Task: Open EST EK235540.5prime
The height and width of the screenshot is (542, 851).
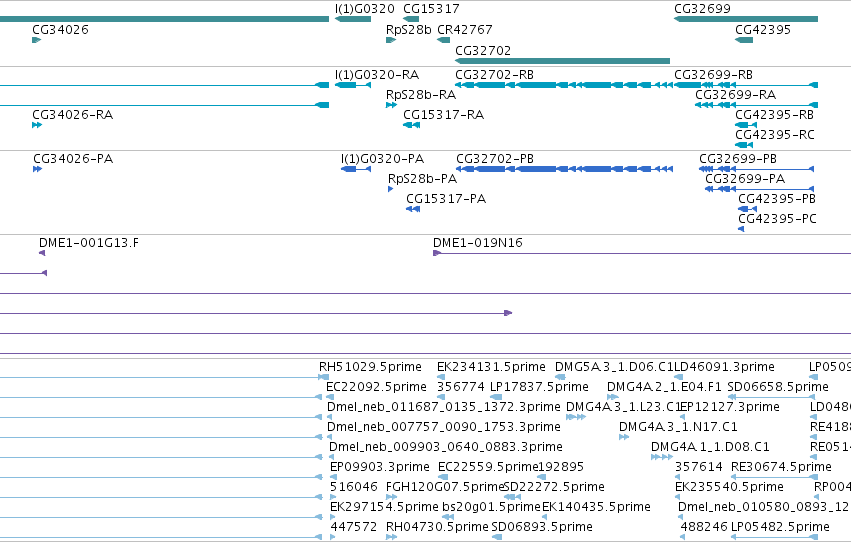Action: 729,487
